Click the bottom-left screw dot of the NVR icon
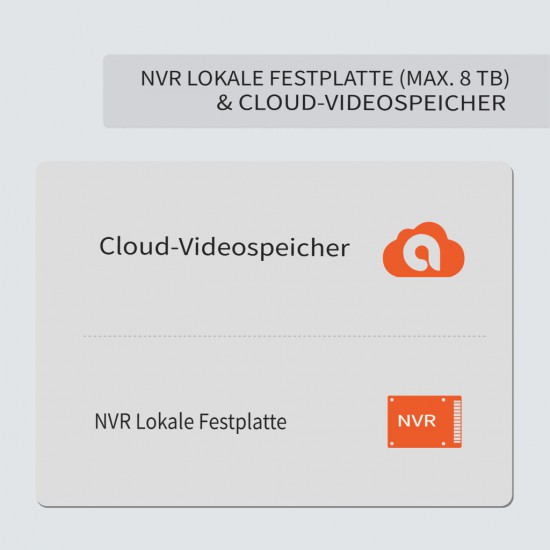The image size is (550, 550). tap(392, 443)
